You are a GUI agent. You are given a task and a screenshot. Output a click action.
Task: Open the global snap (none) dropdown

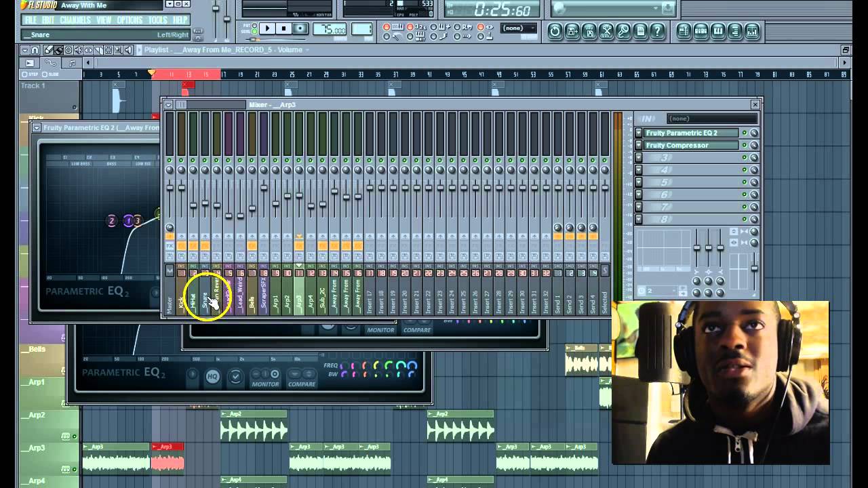tap(518, 28)
